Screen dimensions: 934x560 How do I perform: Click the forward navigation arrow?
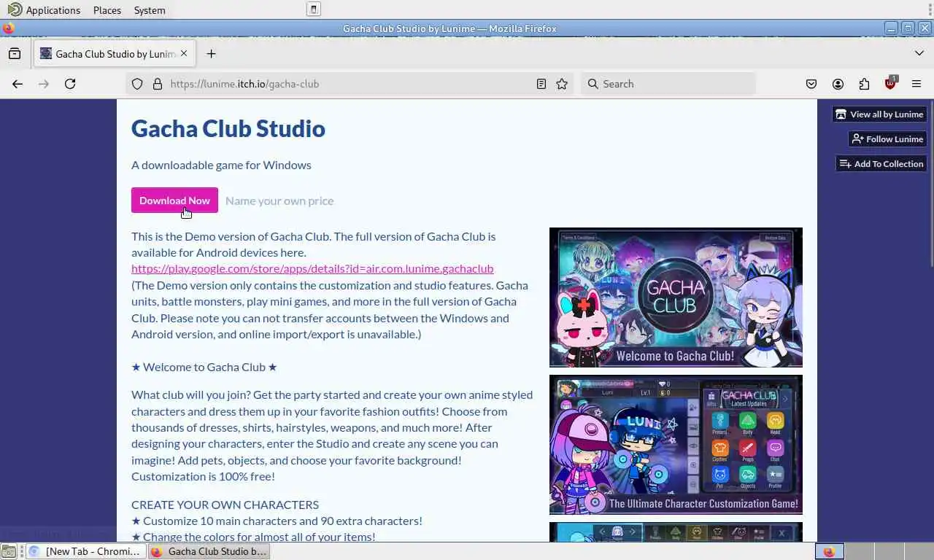click(44, 84)
